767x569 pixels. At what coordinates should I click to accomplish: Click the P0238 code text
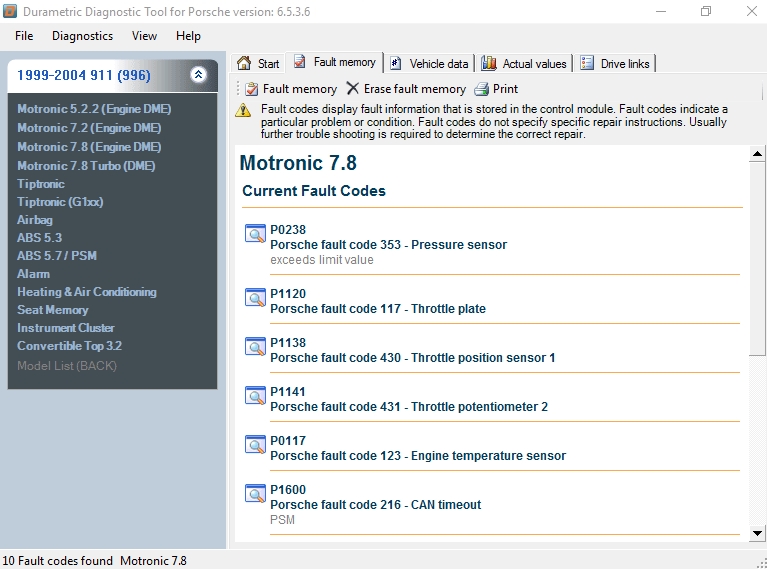288,229
